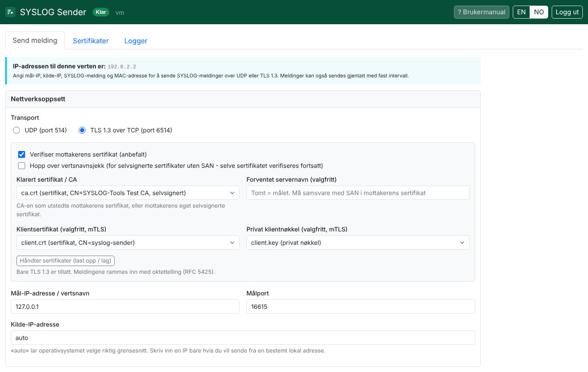Select UDP (port 514) transport

16,130
